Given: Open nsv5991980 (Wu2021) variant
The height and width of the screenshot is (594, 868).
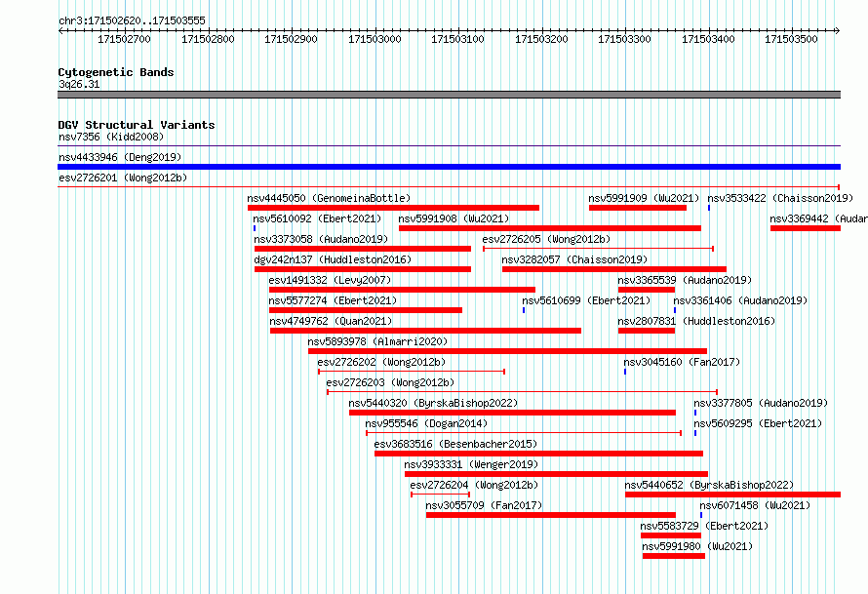Looking at the screenshot, I should (x=697, y=546).
